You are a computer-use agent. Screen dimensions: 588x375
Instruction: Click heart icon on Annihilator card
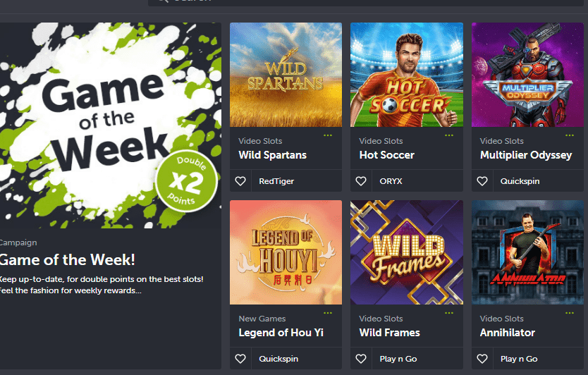482,359
